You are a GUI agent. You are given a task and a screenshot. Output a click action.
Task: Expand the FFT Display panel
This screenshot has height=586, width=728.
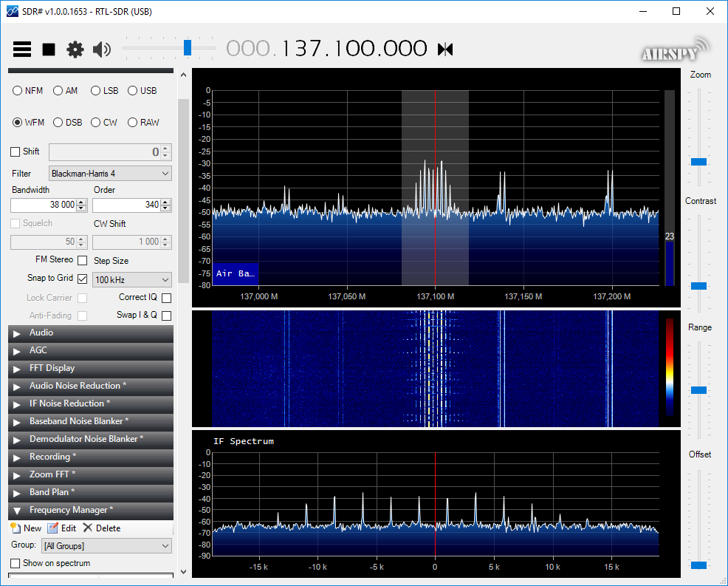click(x=91, y=369)
